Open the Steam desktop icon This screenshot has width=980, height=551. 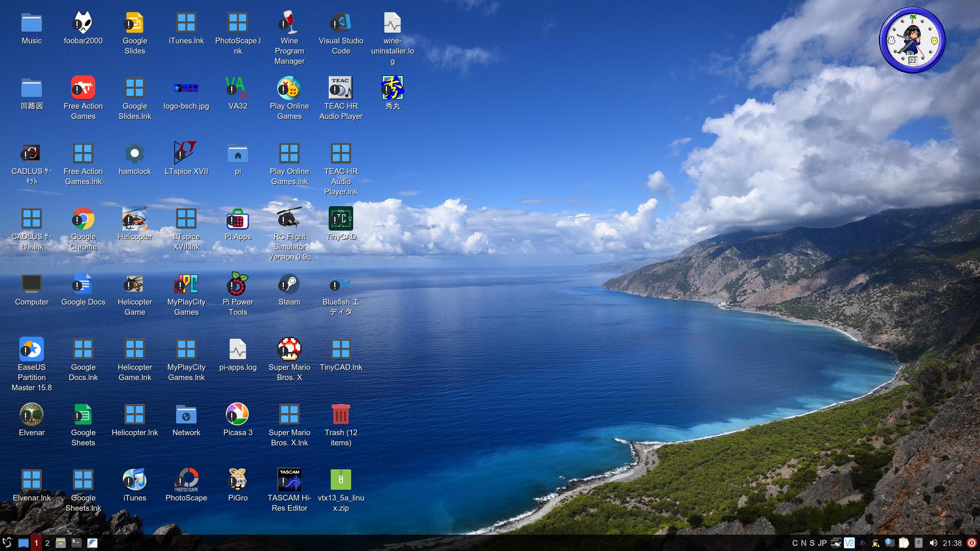pos(289,284)
